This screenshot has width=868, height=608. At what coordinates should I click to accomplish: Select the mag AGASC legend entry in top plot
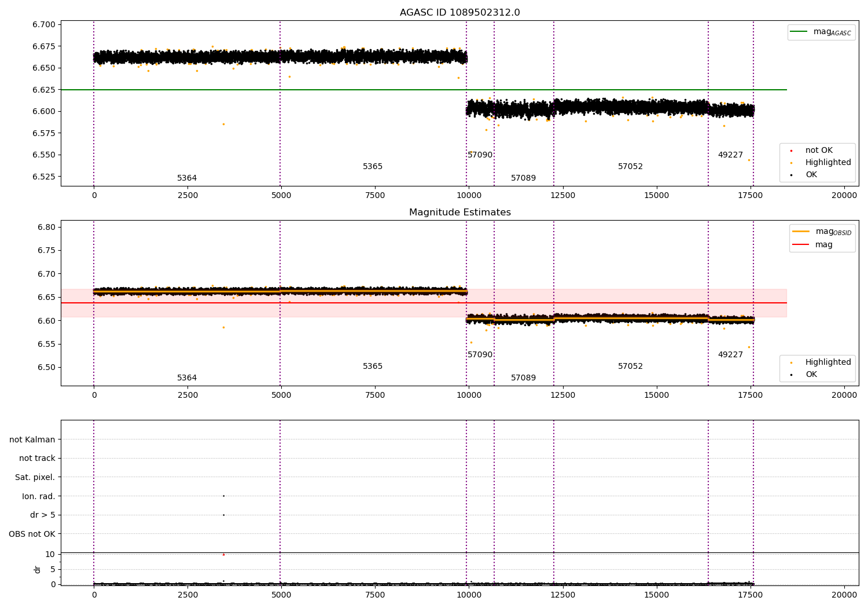(821, 32)
